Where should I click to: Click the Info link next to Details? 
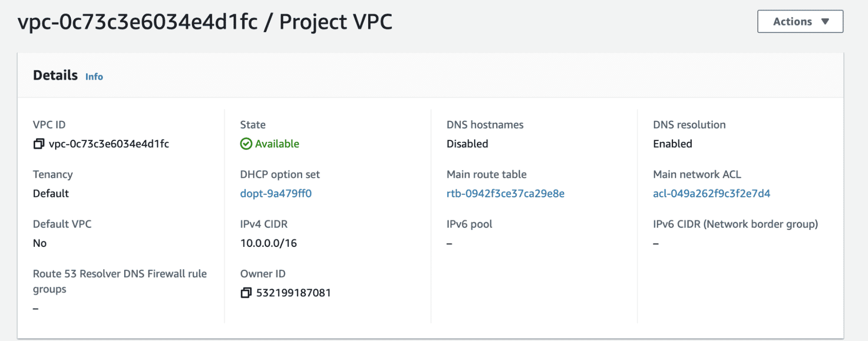(x=94, y=77)
